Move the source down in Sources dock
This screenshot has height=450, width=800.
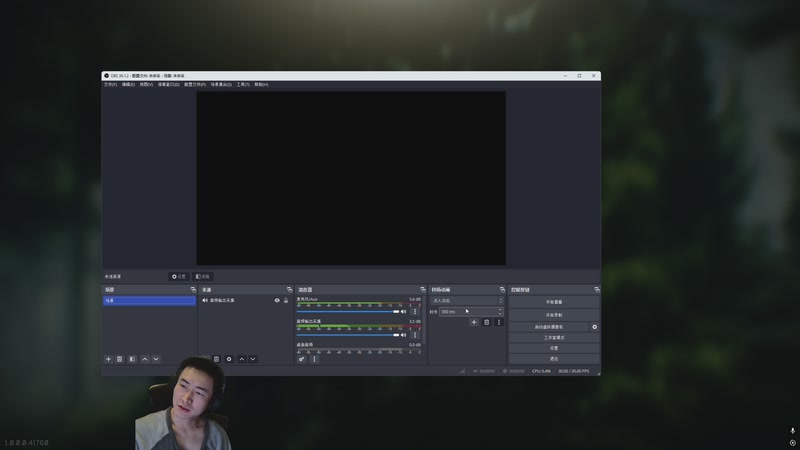point(253,359)
